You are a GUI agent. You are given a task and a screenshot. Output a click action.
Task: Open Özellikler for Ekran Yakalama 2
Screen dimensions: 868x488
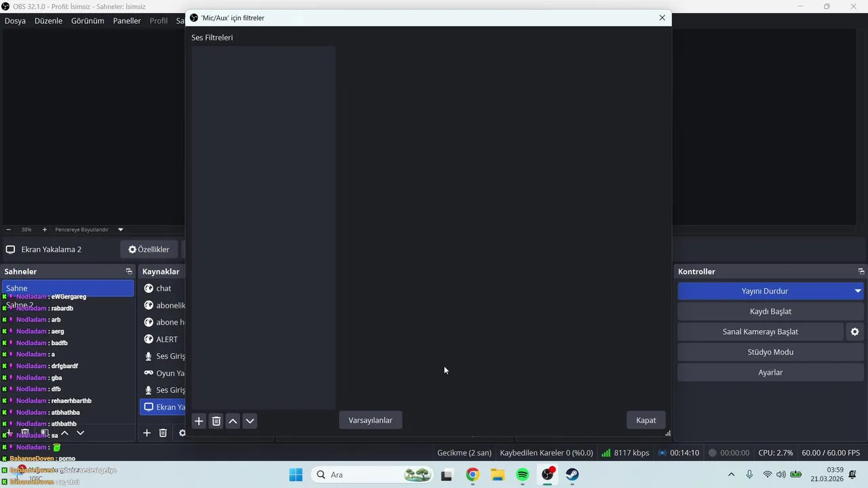point(149,249)
